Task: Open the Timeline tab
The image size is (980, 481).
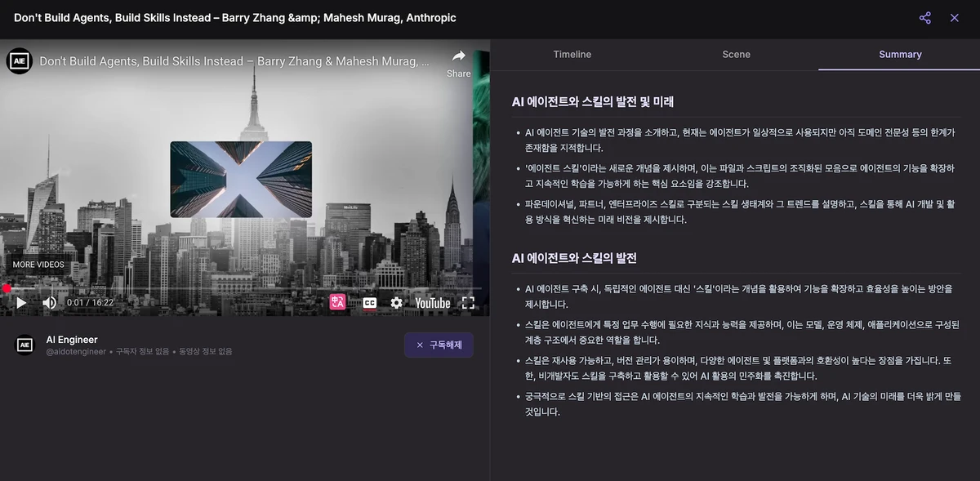Action: [x=572, y=55]
